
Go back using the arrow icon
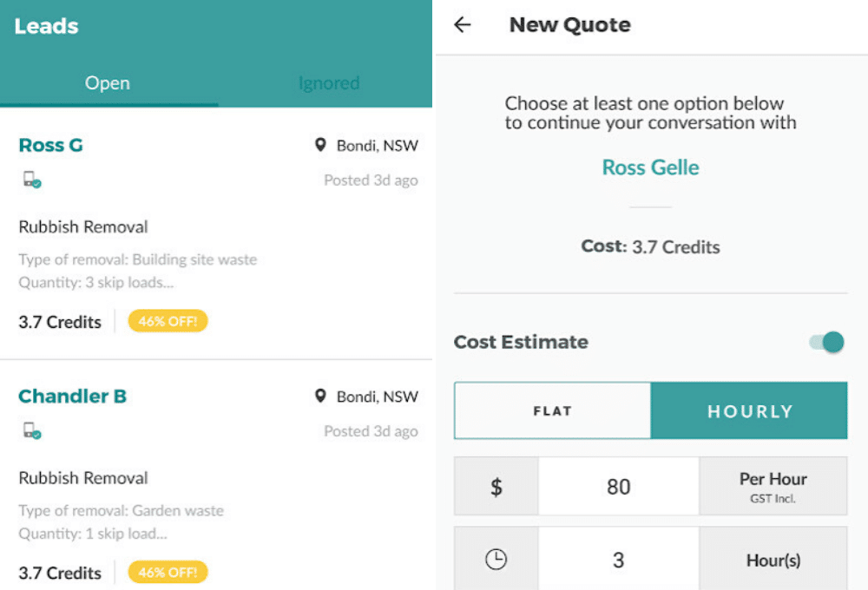pyautogui.click(x=463, y=25)
